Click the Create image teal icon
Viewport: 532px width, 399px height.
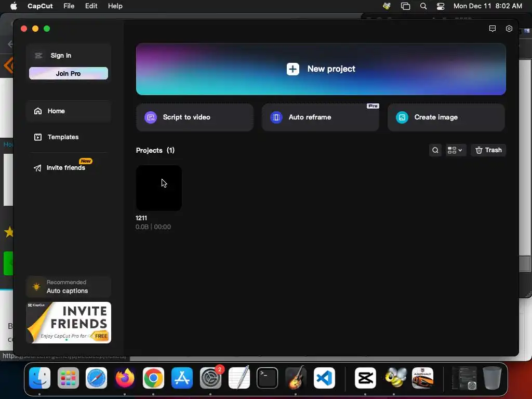pos(402,117)
